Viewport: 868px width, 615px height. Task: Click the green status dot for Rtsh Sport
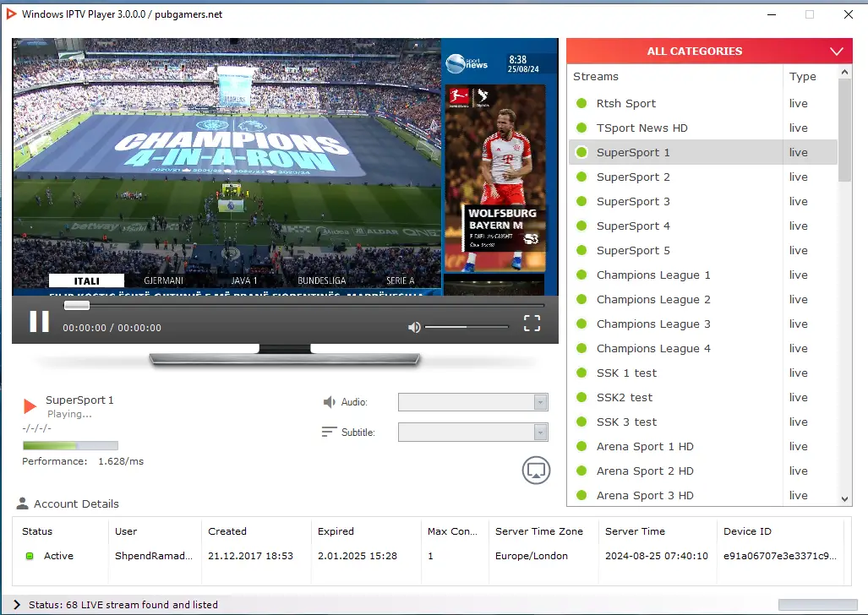(x=581, y=104)
